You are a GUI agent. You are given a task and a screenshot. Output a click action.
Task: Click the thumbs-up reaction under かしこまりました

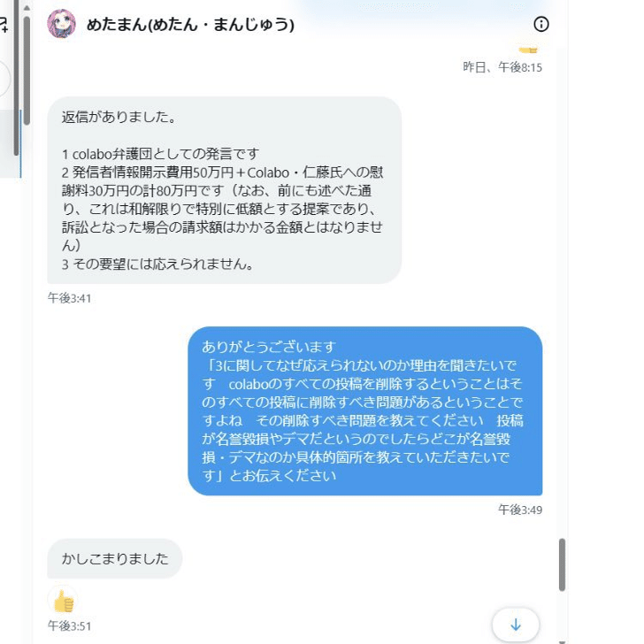click(x=64, y=601)
